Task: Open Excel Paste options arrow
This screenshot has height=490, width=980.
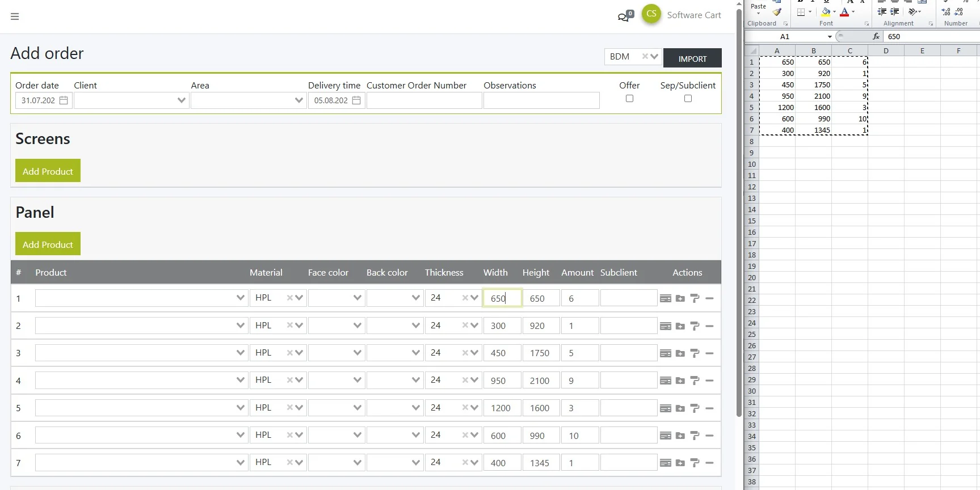Action: tap(758, 14)
